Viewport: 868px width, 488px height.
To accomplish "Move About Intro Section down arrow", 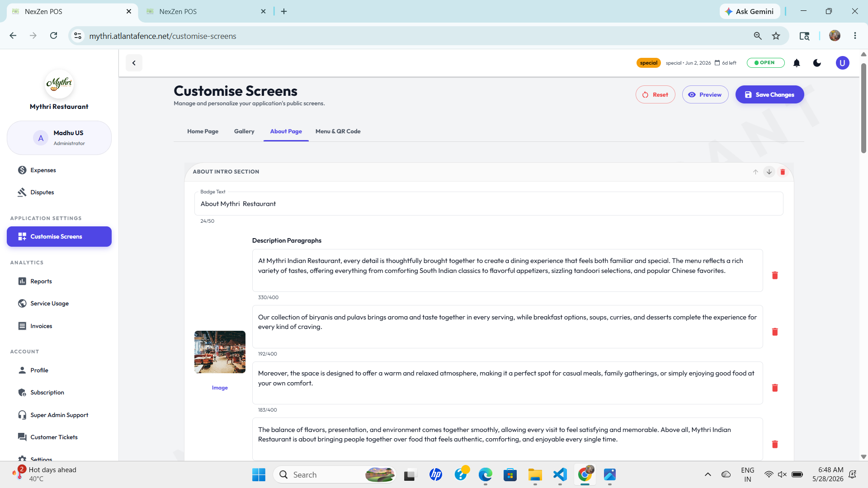I will pyautogui.click(x=769, y=172).
